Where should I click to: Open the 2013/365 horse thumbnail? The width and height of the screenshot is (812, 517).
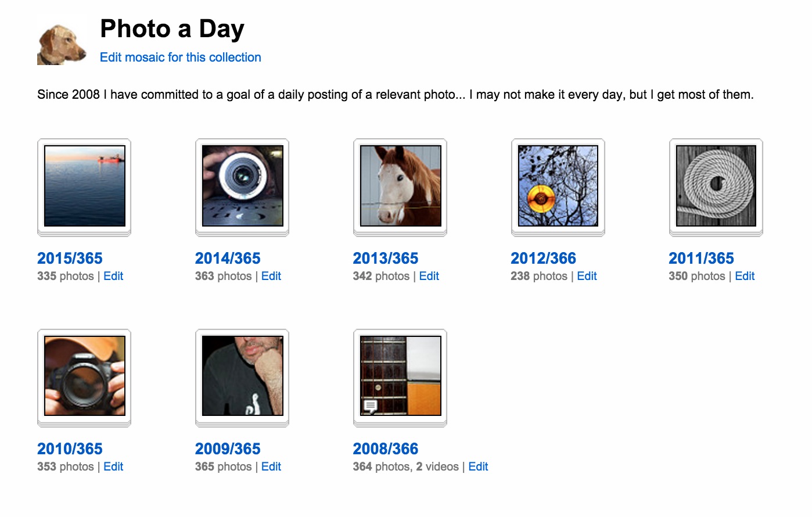[401, 186]
